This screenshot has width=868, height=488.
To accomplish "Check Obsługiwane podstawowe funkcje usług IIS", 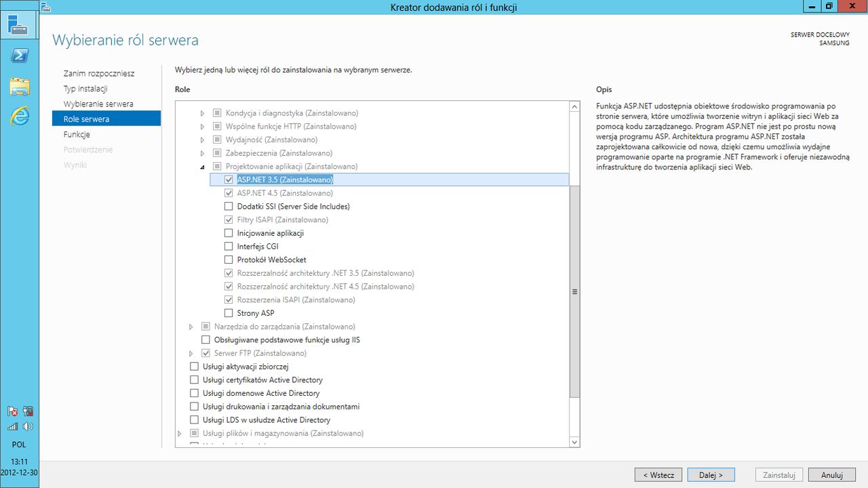I will (x=206, y=340).
